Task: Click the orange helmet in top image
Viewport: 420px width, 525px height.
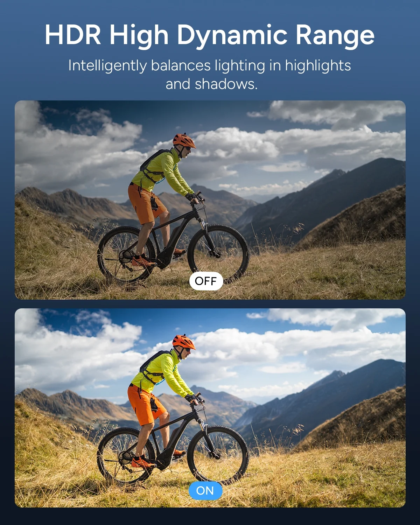Action: [184, 140]
